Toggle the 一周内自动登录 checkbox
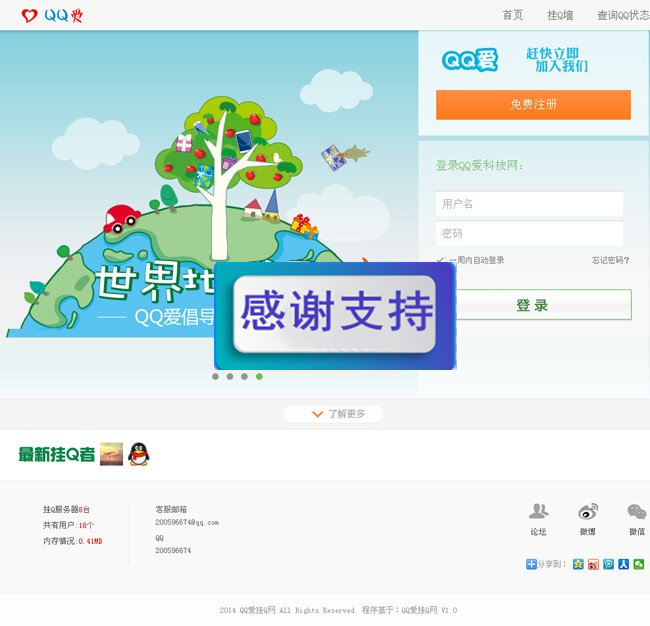650x626 pixels. (x=441, y=260)
